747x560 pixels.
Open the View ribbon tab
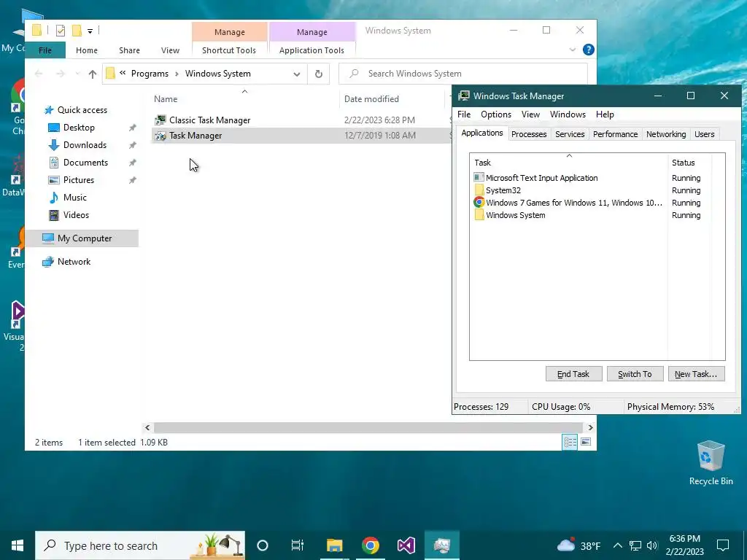coord(170,50)
